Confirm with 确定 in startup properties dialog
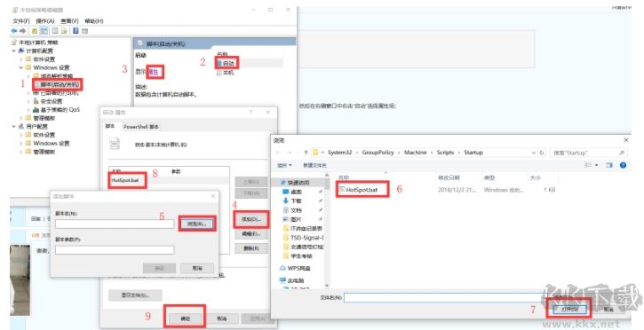Screen dimensions: 644x330 (x=186, y=318)
